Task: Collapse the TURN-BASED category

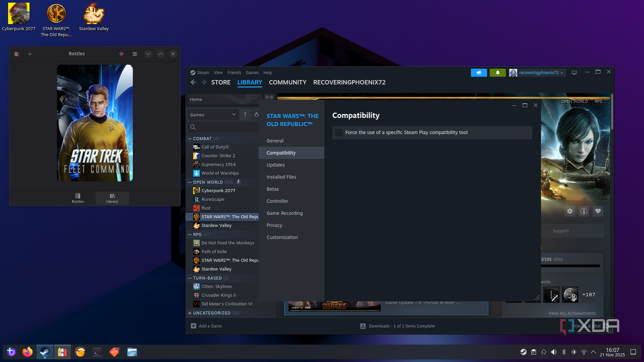Action: 190,278
